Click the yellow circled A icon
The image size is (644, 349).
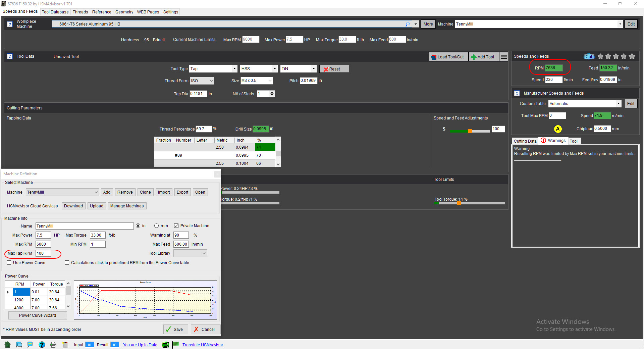558,129
